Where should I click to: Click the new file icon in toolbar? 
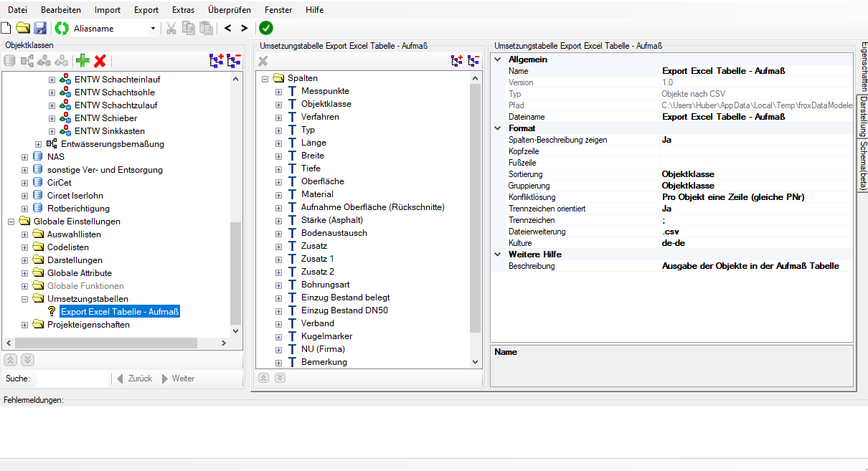pos(6,28)
